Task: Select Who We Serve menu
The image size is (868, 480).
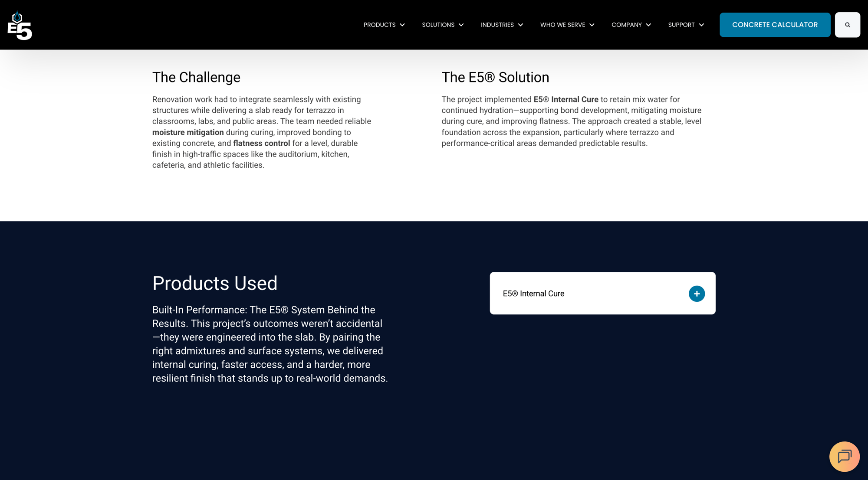Action: pyautogui.click(x=562, y=25)
